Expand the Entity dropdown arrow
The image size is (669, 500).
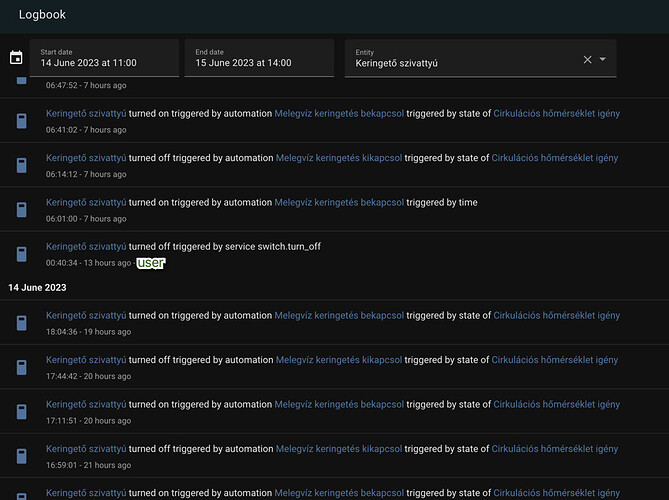(x=603, y=60)
